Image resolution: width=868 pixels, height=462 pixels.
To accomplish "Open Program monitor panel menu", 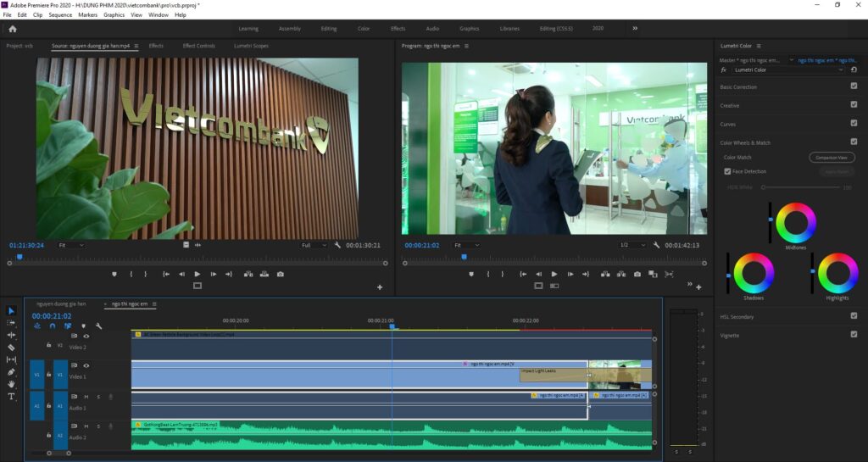I will click(x=467, y=46).
